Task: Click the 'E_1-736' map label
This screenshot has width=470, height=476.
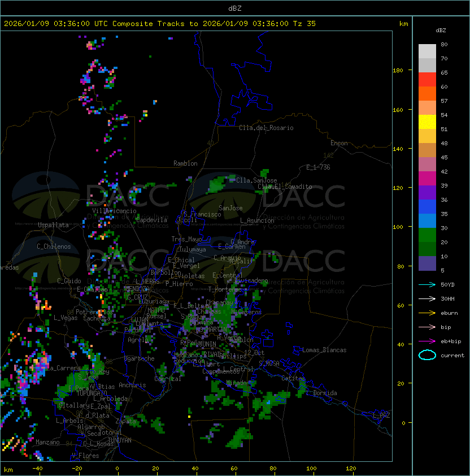Action: pos(318,167)
